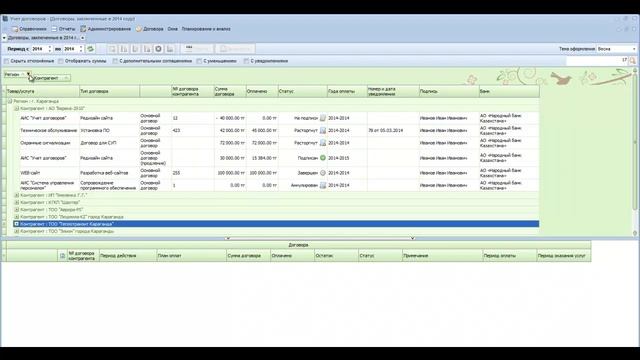This screenshot has width=640, height=360.
Task: Click the end year stepper arrows
Action: (81, 49)
